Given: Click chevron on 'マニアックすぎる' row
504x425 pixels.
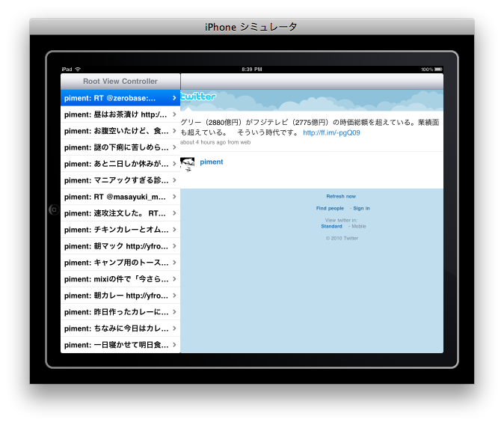Looking at the screenshot, I should point(174,180).
